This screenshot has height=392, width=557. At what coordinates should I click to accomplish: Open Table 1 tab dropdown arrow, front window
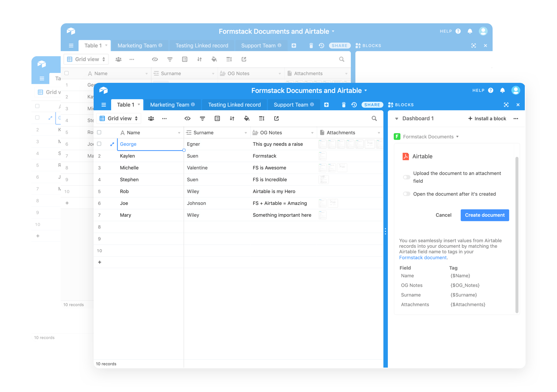[x=139, y=105]
